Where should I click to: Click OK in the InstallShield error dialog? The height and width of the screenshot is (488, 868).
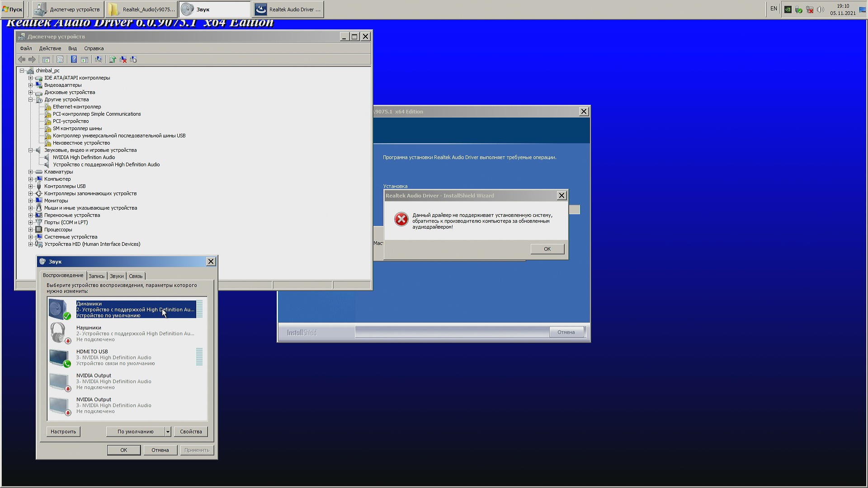[547, 249]
